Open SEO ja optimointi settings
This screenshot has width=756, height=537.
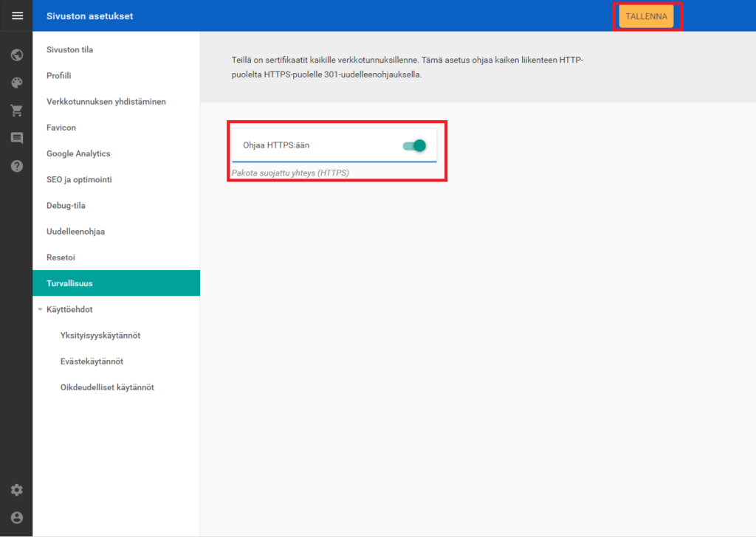(79, 179)
